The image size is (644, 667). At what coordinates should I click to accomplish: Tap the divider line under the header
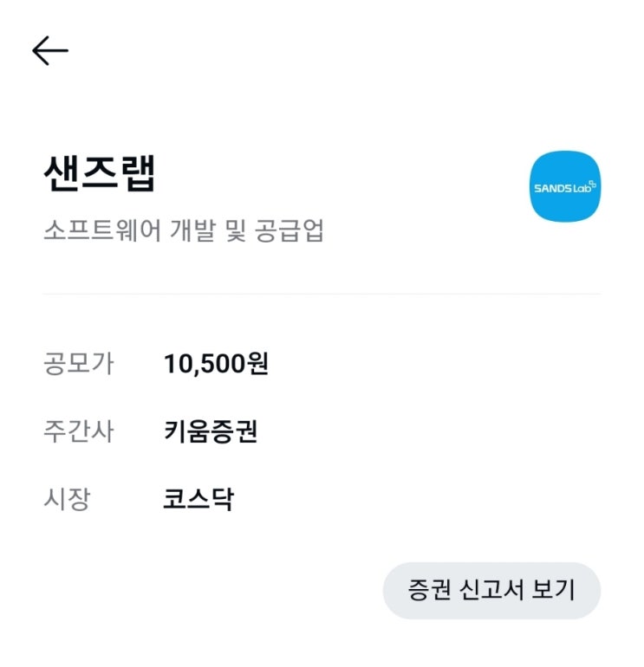click(322, 294)
